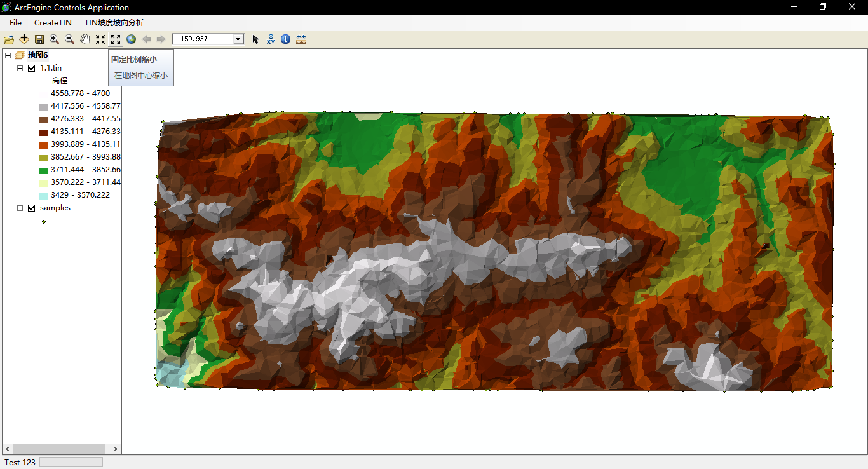Open the map scale dropdown
This screenshot has width=868, height=469.
[238, 39]
